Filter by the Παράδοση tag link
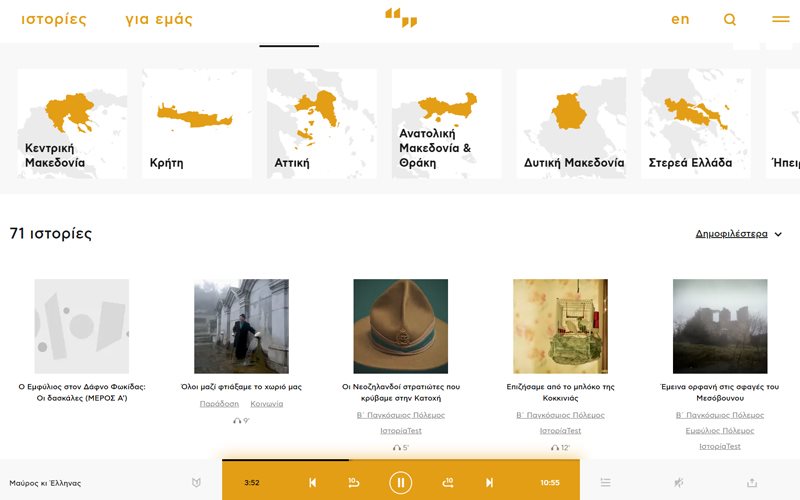Image resolution: width=800 pixels, height=500 pixels. (x=219, y=404)
